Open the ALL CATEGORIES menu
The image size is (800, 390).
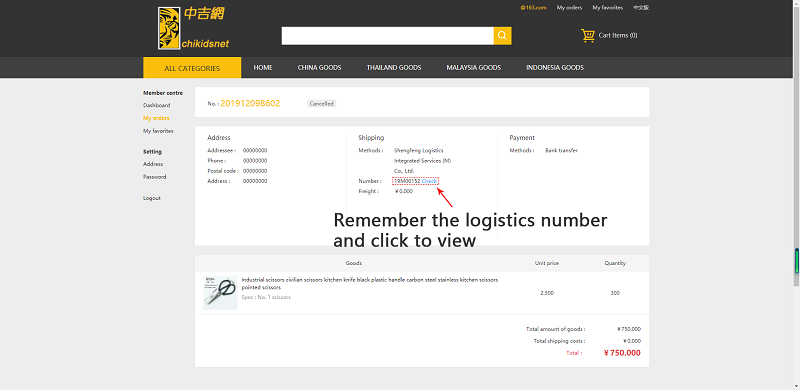pyautogui.click(x=192, y=68)
